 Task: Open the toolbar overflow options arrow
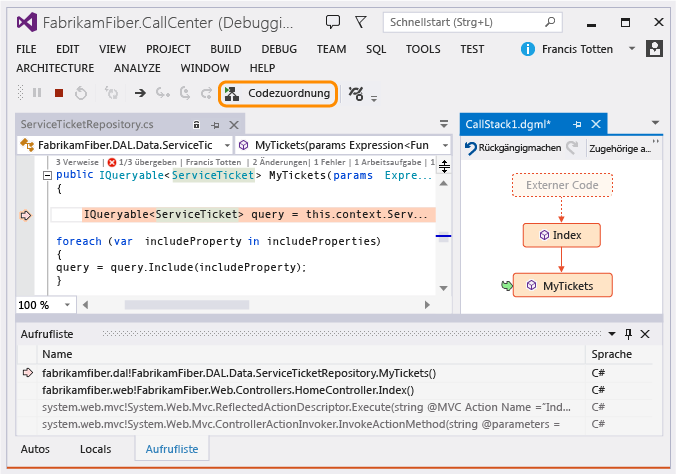[374, 99]
